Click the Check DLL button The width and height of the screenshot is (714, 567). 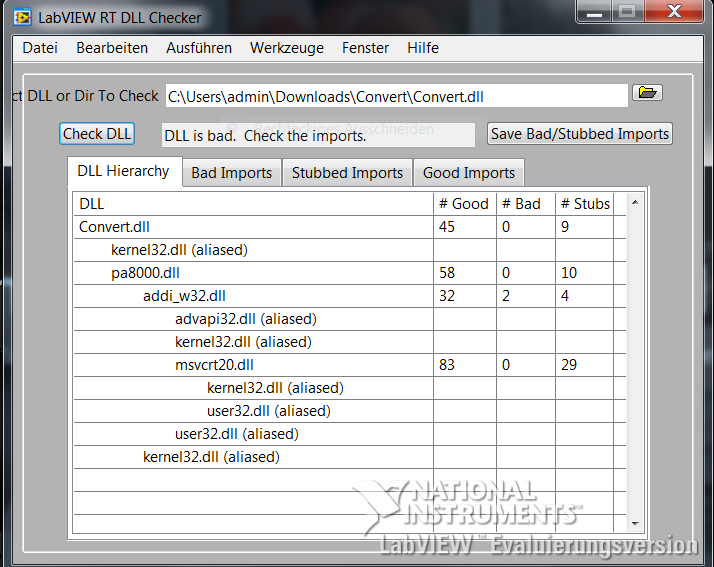[x=97, y=134]
